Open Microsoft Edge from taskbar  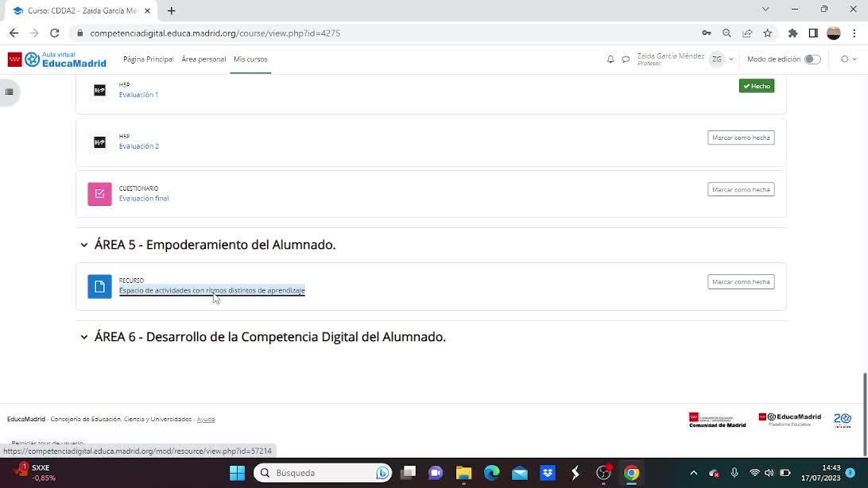pyautogui.click(x=491, y=473)
